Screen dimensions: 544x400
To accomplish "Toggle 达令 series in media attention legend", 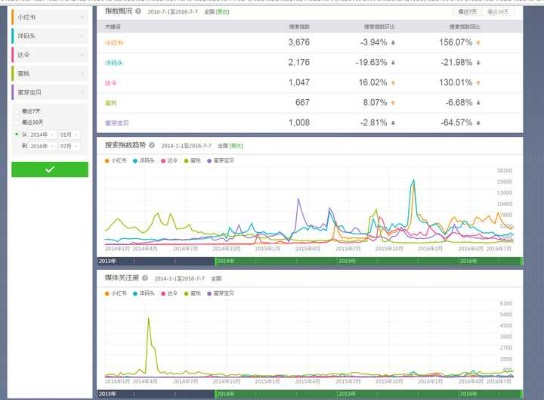I will pos(169,293).
